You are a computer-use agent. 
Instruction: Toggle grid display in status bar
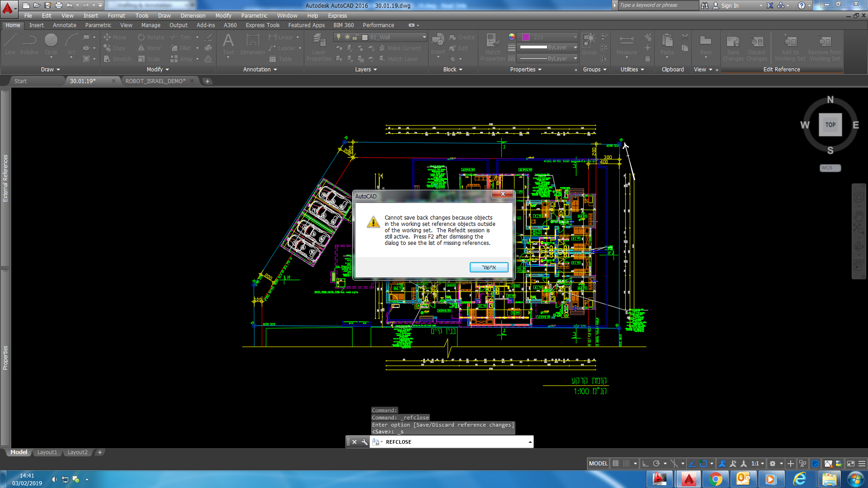pyautogui.click(x=616, y=464)
